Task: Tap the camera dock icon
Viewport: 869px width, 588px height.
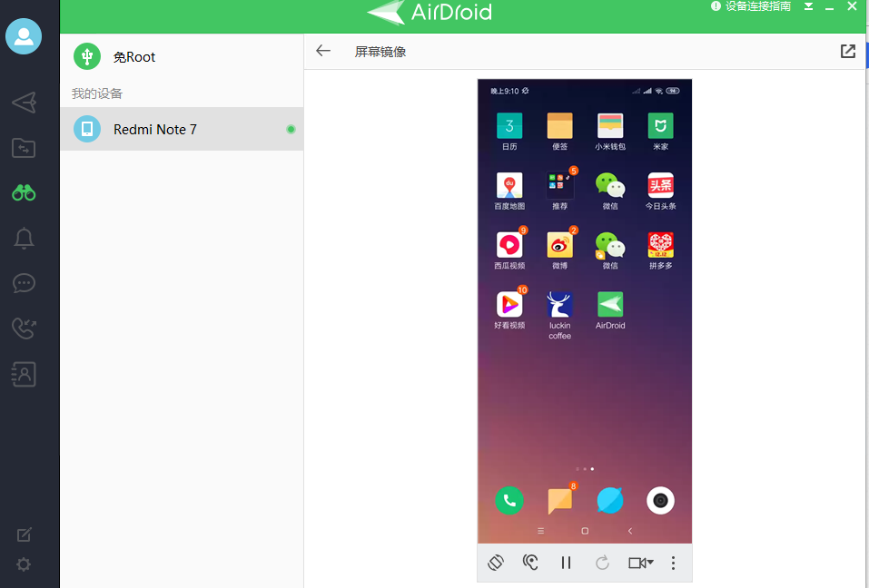Action: (661, 501)
